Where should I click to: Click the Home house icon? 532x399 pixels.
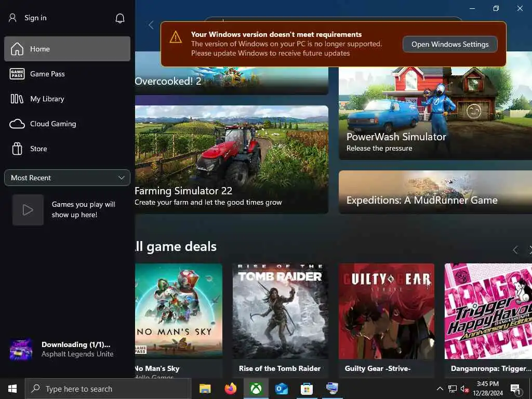point(17,49)
